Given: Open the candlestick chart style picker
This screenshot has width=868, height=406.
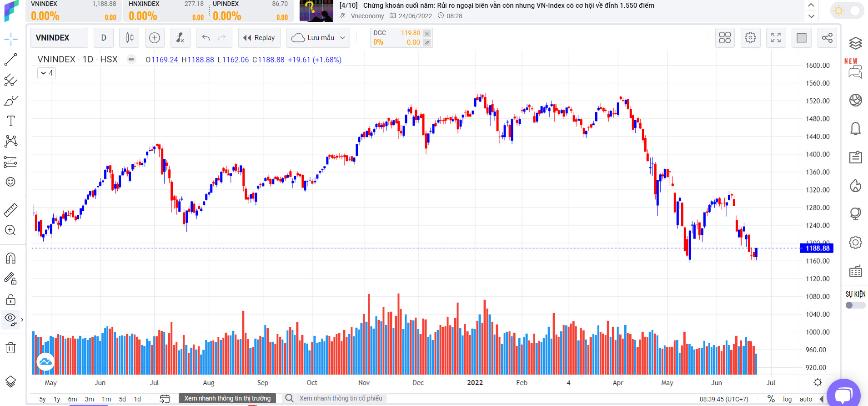Looking at the screenshot, I should tap(129, 38).
